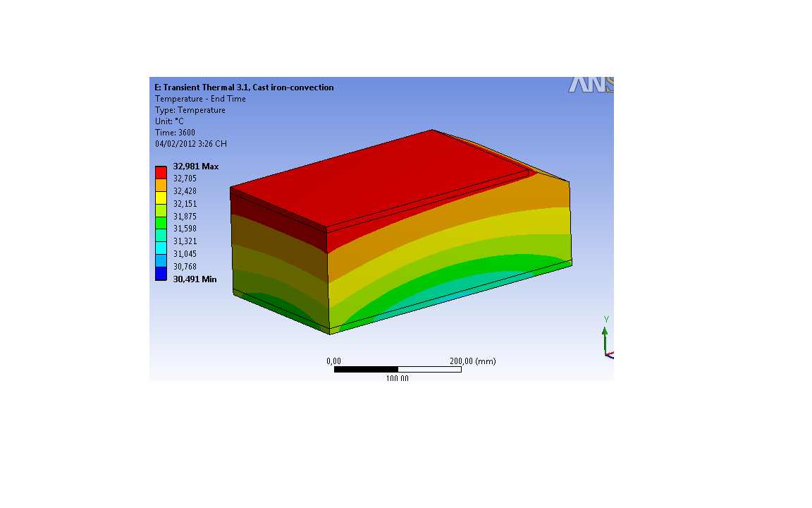Click the 'Temperature - End Time' label
Image resolution: width=812 pixels, height=508 pixels.
(x=200, y=99)
